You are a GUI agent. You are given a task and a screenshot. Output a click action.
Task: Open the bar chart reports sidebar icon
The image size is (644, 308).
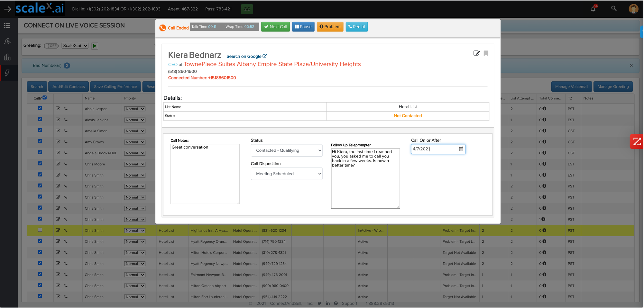[7, 57]
